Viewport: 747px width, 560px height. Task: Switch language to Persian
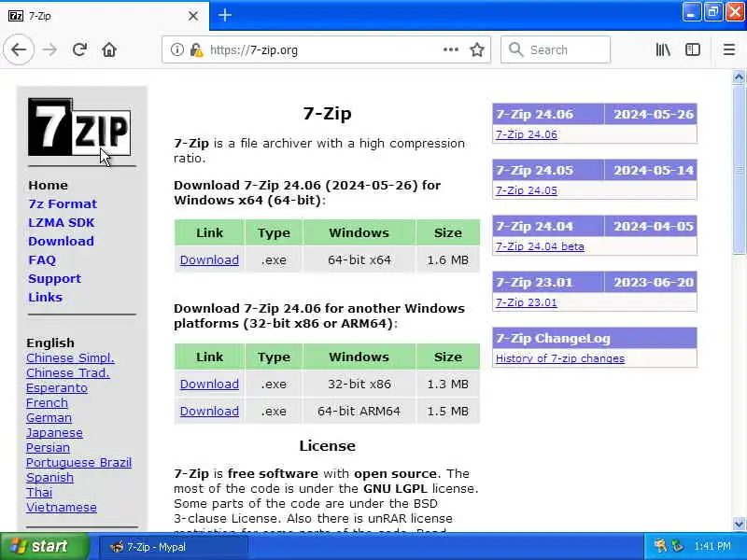48,448
